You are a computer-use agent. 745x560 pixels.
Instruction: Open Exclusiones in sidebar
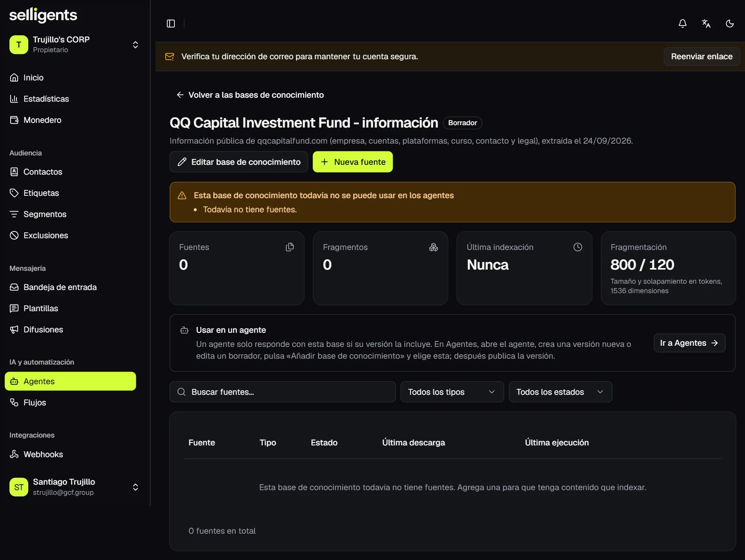click(x=70, y=235)
